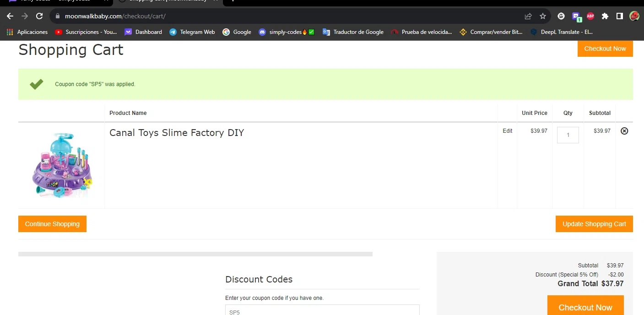Click the Discount (Special 5% Off) label

tap(567, 275)
